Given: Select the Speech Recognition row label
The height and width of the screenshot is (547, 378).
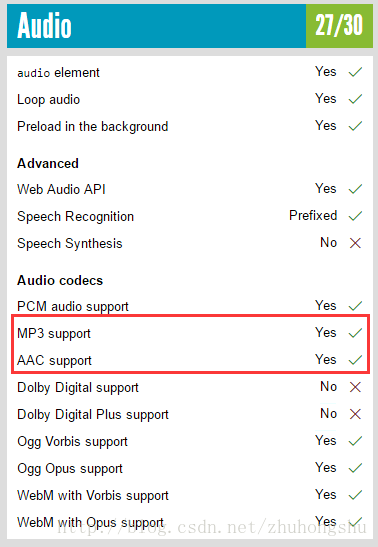Looking at the screenshot, I should (75, 217).
